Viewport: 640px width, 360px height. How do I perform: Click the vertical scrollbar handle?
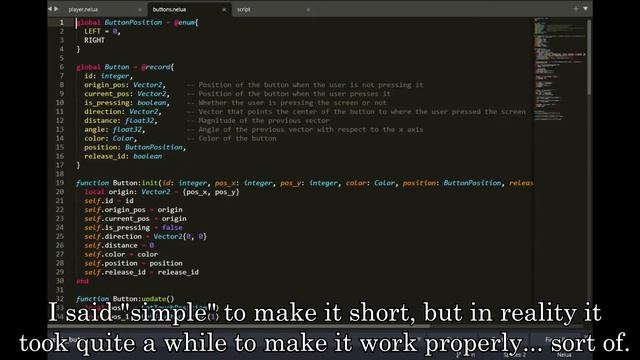click(x=589, y=57)
